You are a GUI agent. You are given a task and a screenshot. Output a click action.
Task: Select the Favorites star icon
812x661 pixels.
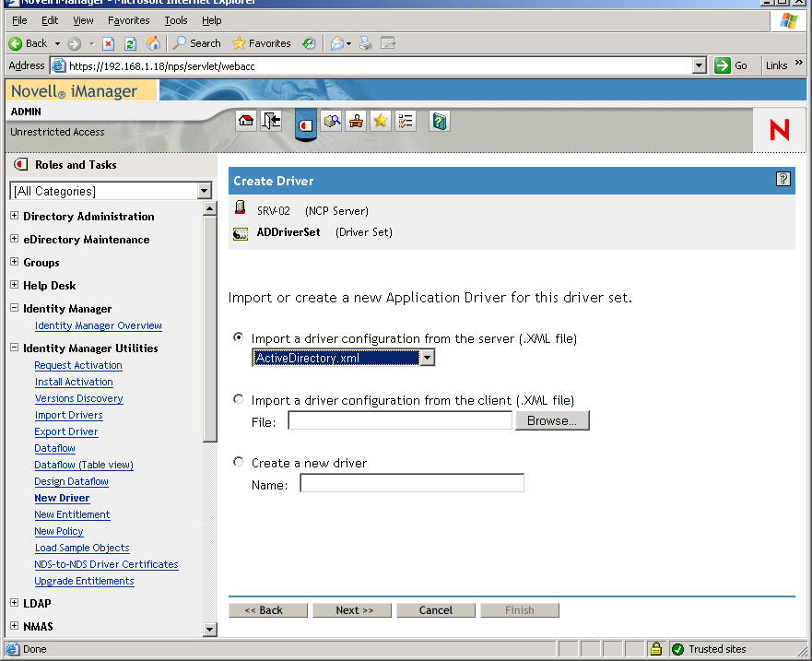381,121
